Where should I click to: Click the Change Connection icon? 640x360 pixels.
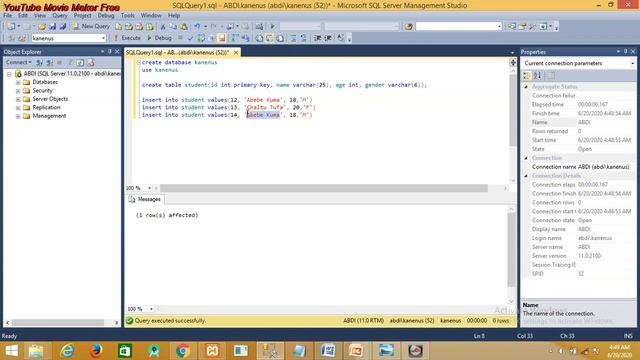click(22, 38)
